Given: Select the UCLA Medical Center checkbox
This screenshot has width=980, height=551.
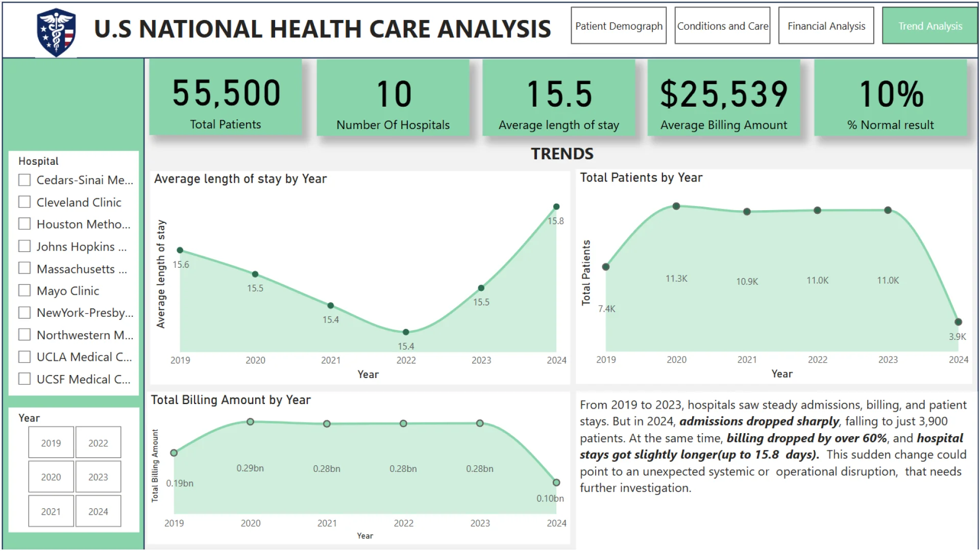Looking at the screenshot, I should (x=24, y=357).
